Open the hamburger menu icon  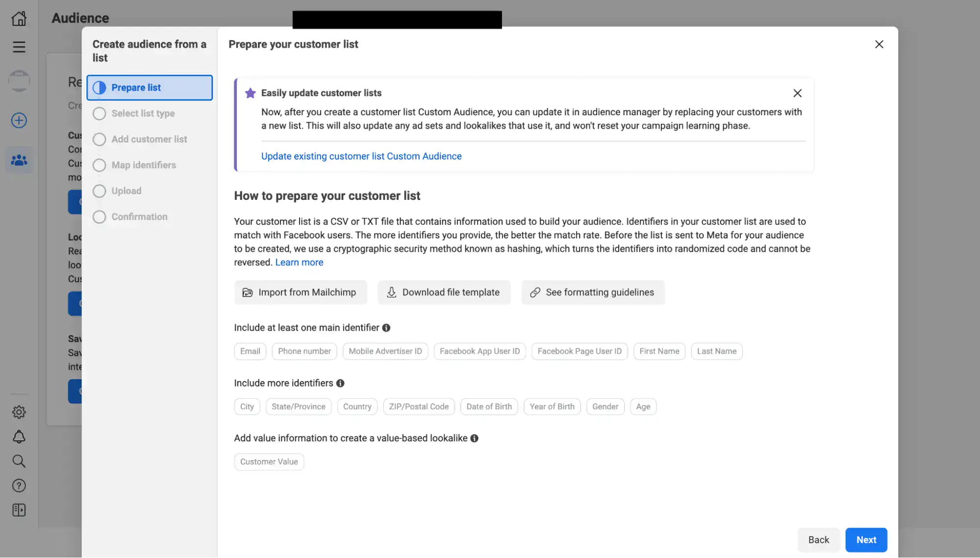[x=19, y=47]
